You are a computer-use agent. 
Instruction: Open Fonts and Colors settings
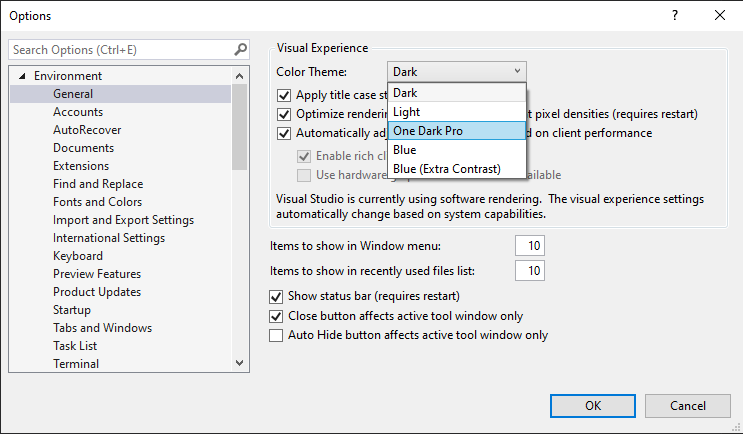[x=97, y=202]
